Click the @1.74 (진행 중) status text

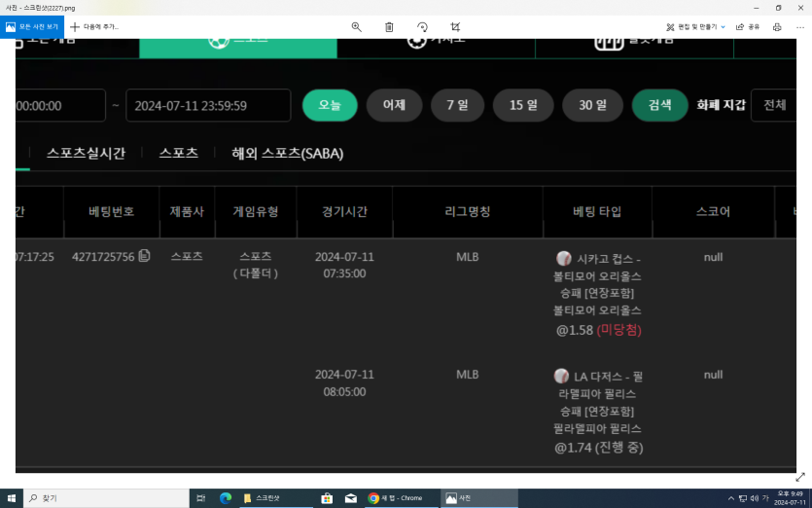[599, 448]
